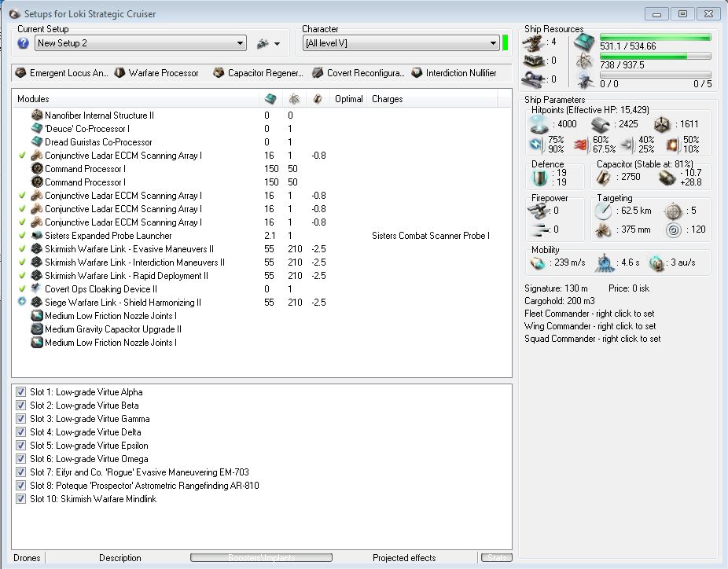The width and height of the screenshot is (728, 569).
Task: Click the Interdiction Nullifier subsystem icon
Action: 417,73
